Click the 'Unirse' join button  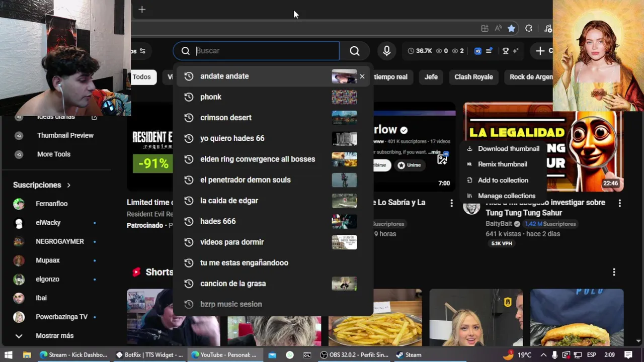coord(409,165)
